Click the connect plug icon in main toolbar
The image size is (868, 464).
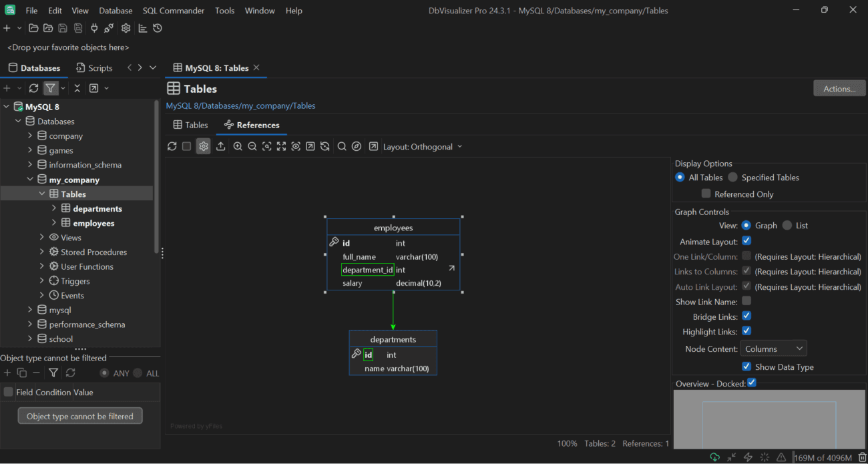point(94,28)
